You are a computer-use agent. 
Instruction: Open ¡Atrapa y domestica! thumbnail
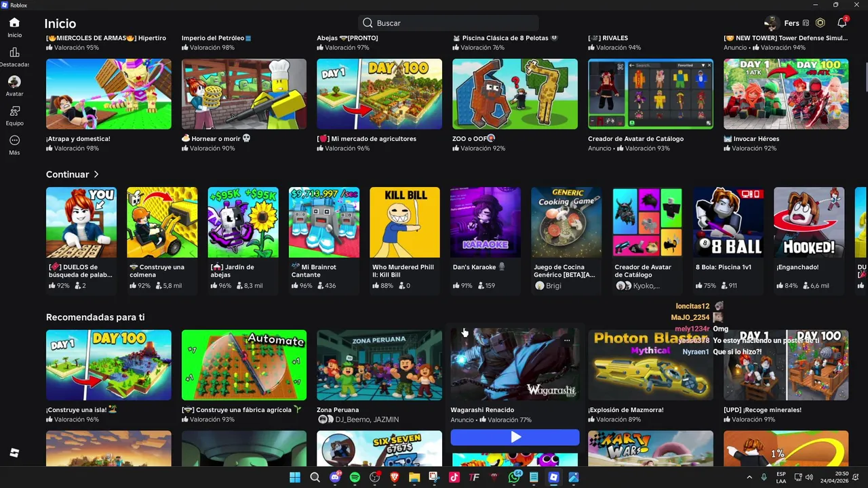pyautogui.click(x=108, y=94)
